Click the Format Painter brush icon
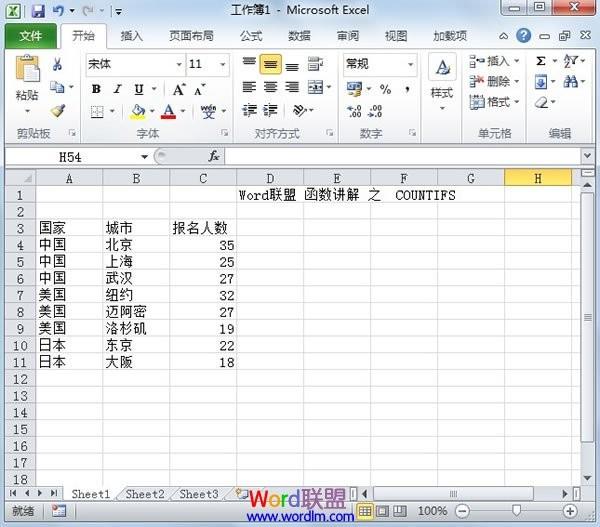This screenshot has width=600, height=527. (x=57, y=111)
